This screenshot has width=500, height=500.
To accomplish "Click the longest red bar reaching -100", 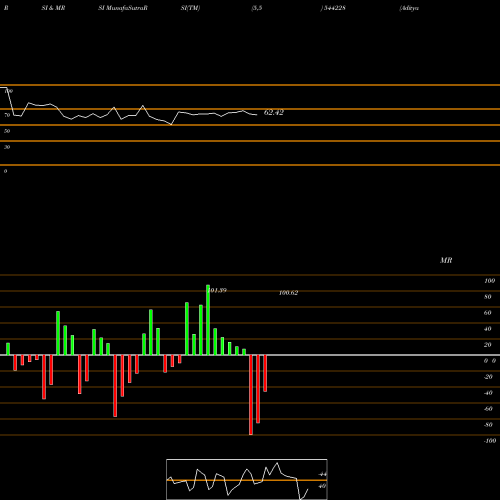I will (251, 395).
